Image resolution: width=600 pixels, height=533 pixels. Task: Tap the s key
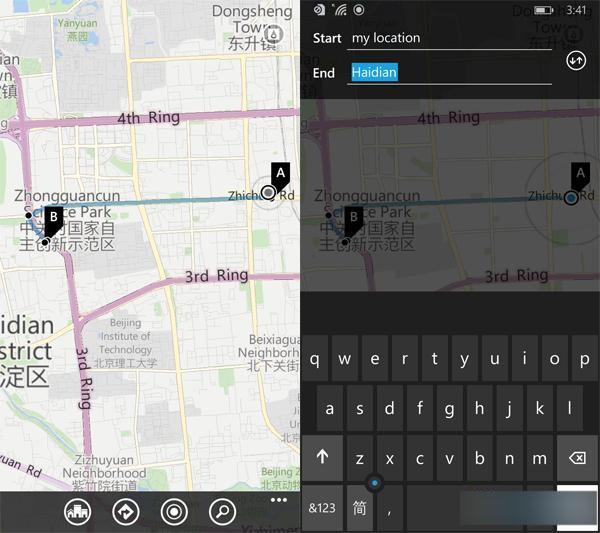point(360,408)
